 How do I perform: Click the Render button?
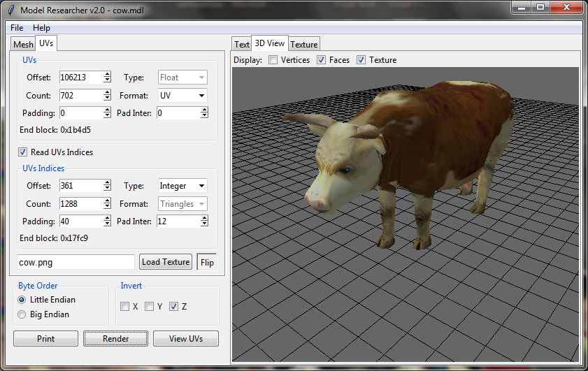click(x=115, y=338)
